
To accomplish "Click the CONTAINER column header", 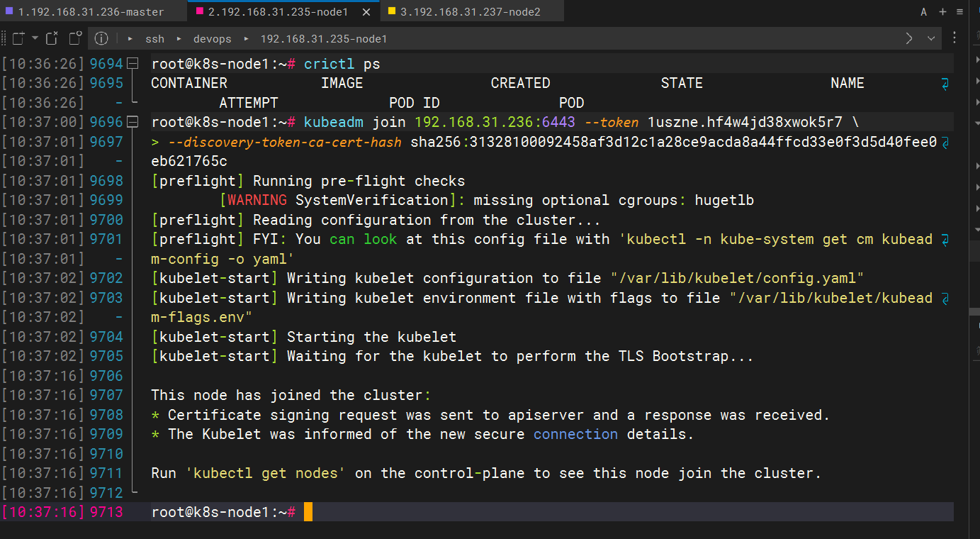I will click(189, 83).
